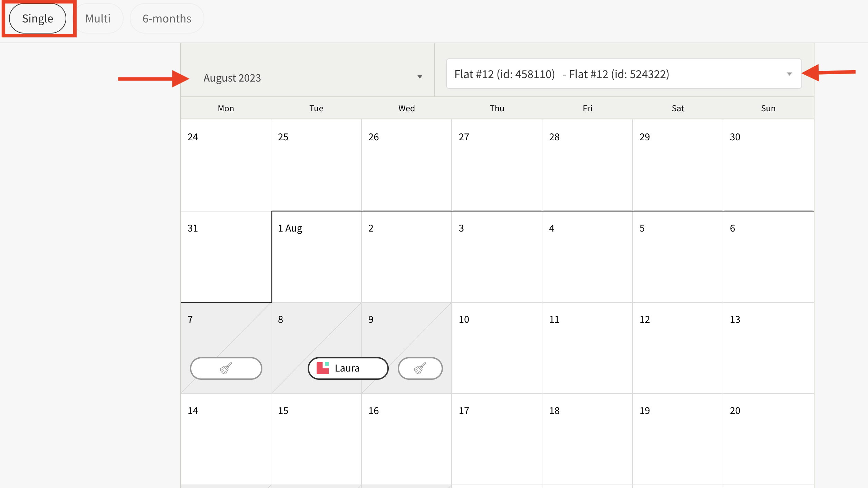Click the cleaning broom icon on August 9
The image size is (868, 488).
[420, 368]
